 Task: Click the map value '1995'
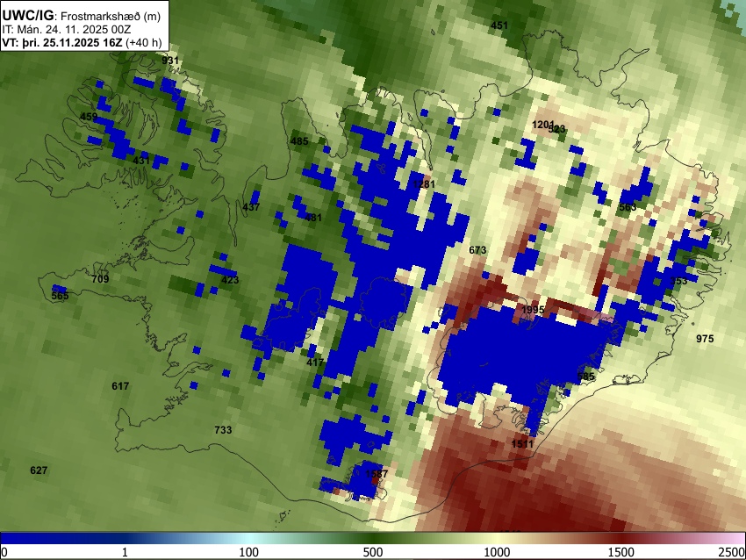click(x=533, y=310)
